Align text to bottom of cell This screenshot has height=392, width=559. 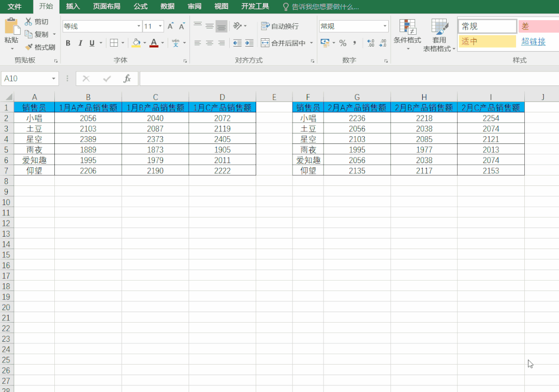coord(222,26)
